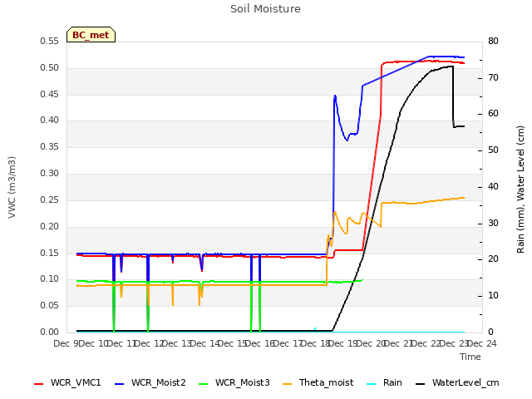This screenshot has width=532, height=399.
Task: Click the 80 tick on right axis
Action: coord(493,42)
